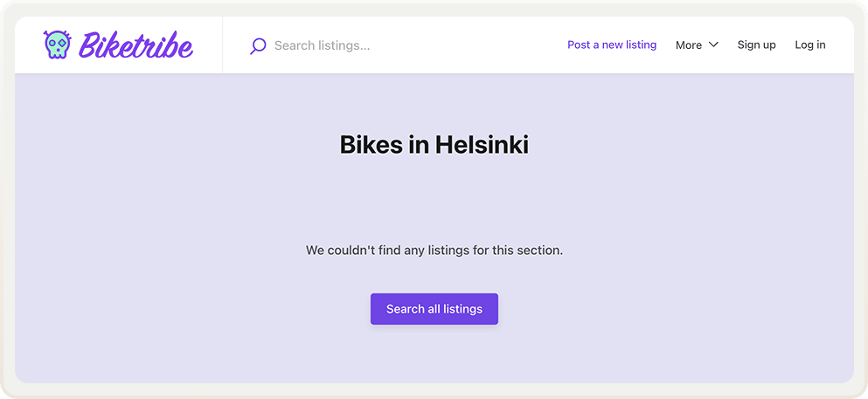Screen dimensions: 868x399
Task: Click the placeholder text Search listings
Action: click(x=322, y=45)
